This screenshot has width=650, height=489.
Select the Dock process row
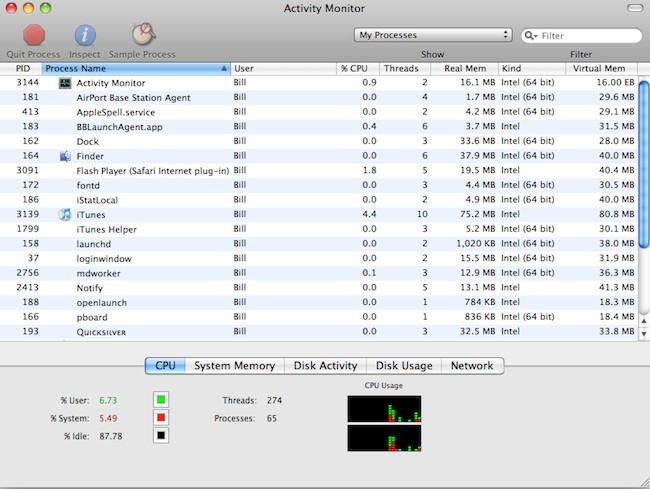click(318, 141)
